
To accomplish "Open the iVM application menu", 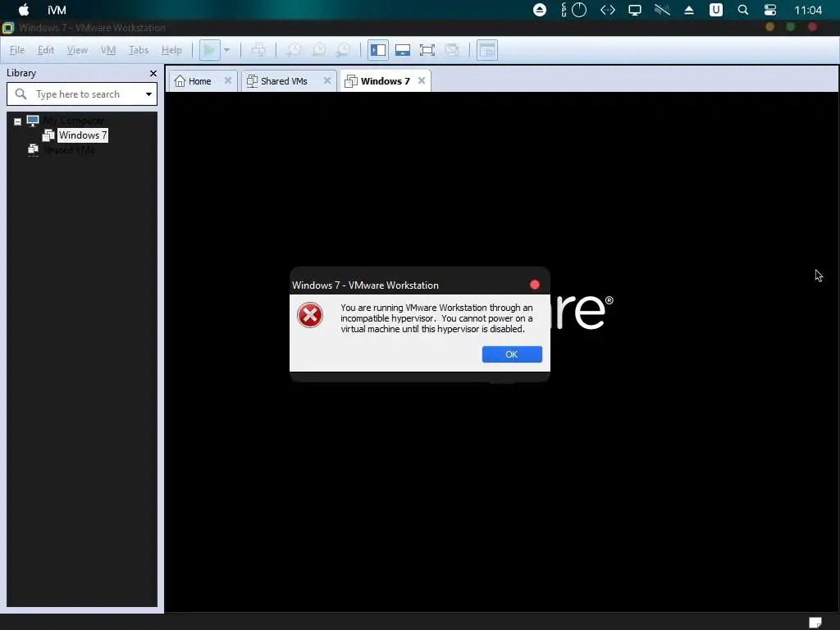I will tap(57, 10).
